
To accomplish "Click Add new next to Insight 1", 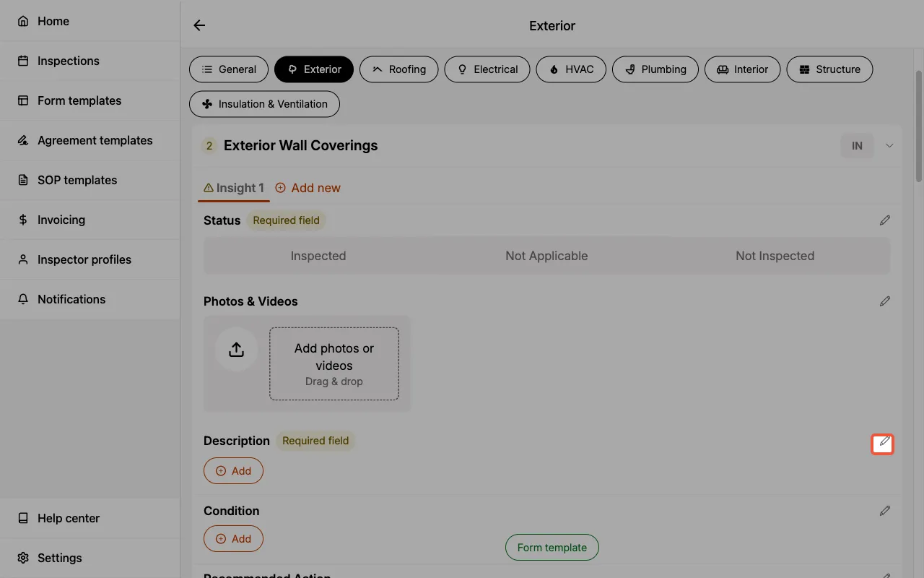I will pyautogui.click(x=308, y=188).
